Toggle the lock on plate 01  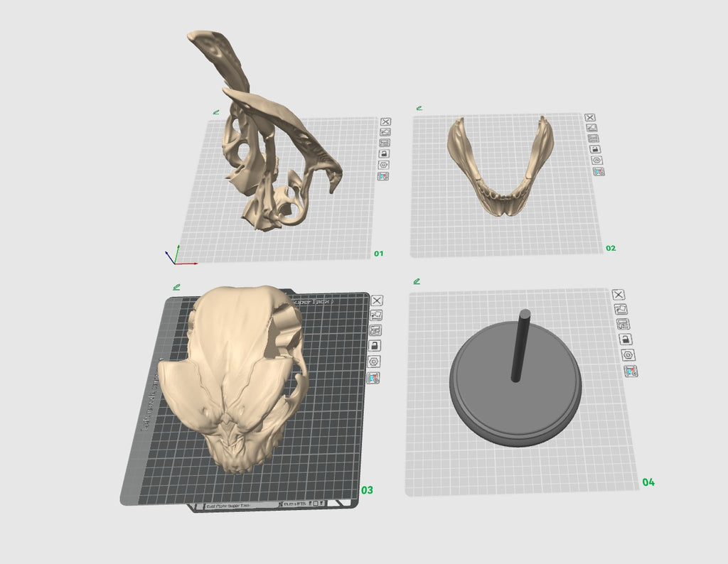tap(384, 153)
